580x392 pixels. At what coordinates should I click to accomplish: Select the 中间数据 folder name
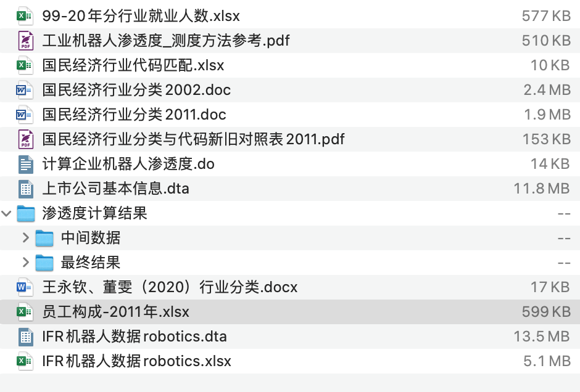coord(90,238)
